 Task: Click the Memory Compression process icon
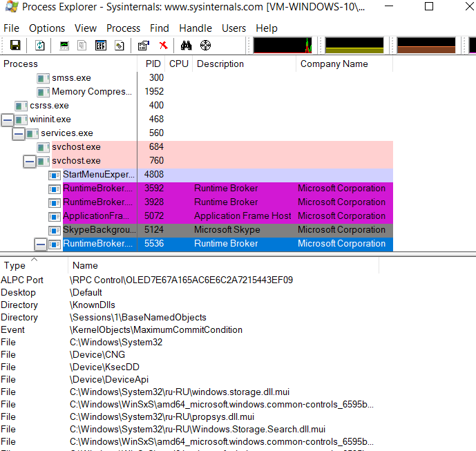[x=43, y=92]
